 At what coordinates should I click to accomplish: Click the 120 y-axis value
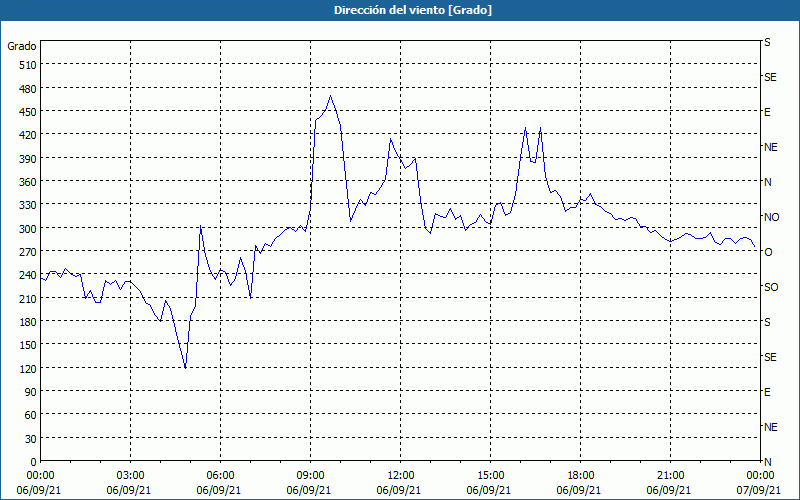pyautogui.click(x=28, y=369)
